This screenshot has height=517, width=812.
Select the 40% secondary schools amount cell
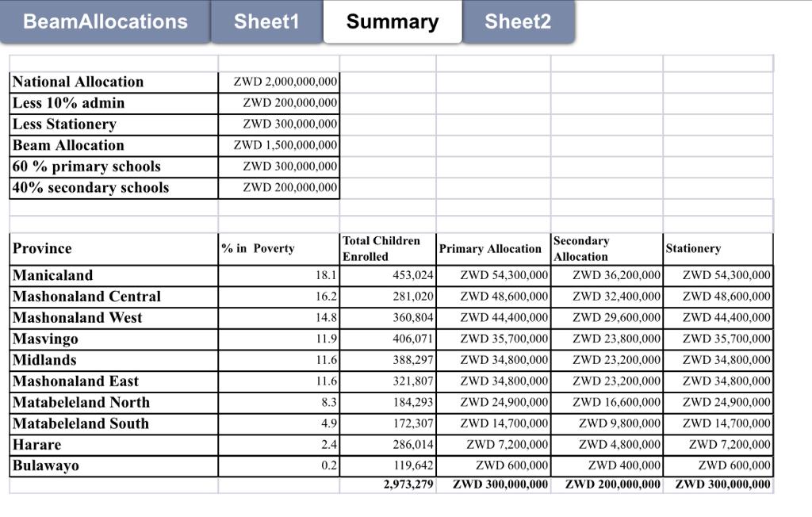coord(279,188)
